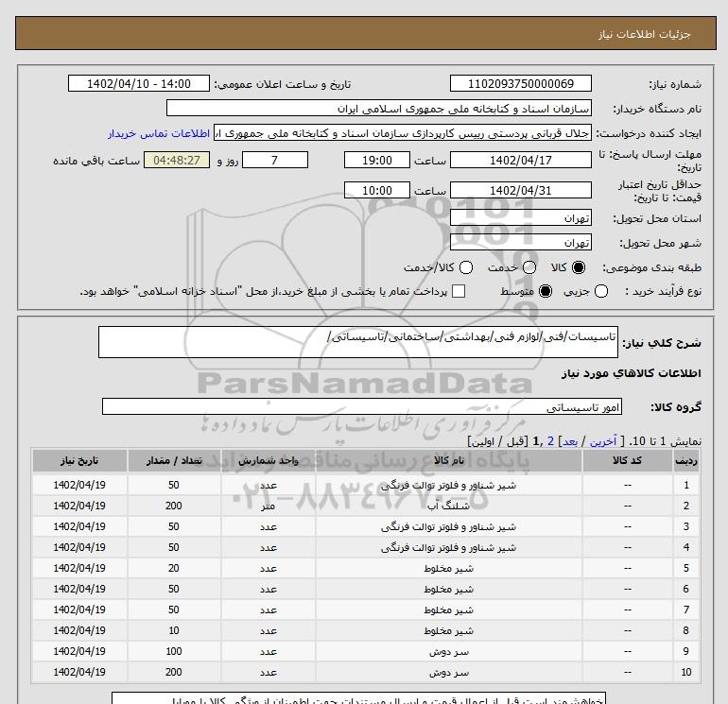Image resolution: width=728 pixels, height=704 pixels.
Task: Select the کالا radio button
Action: coord(579,267)
